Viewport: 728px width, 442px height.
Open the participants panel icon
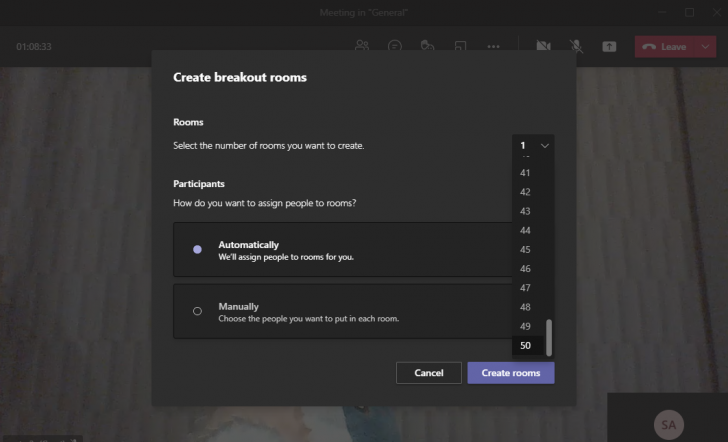[x=362, y=46]
